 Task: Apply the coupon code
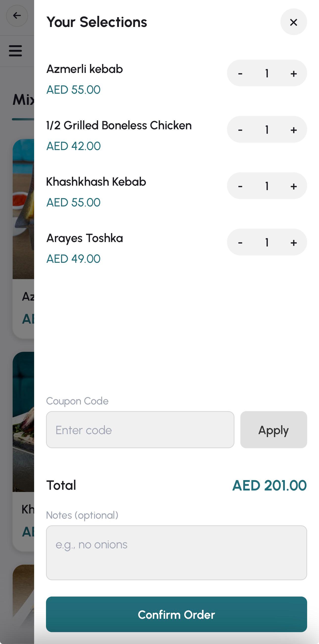[x=273, y=430]
